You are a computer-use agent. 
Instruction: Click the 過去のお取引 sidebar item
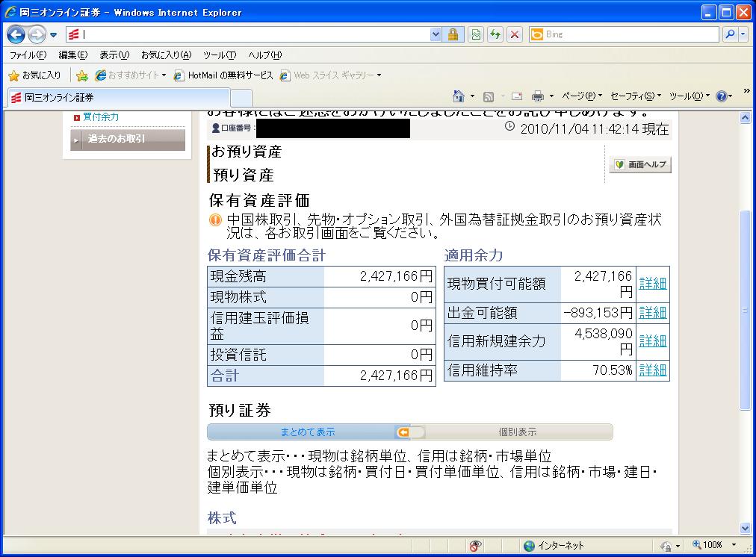click(117, 139)
